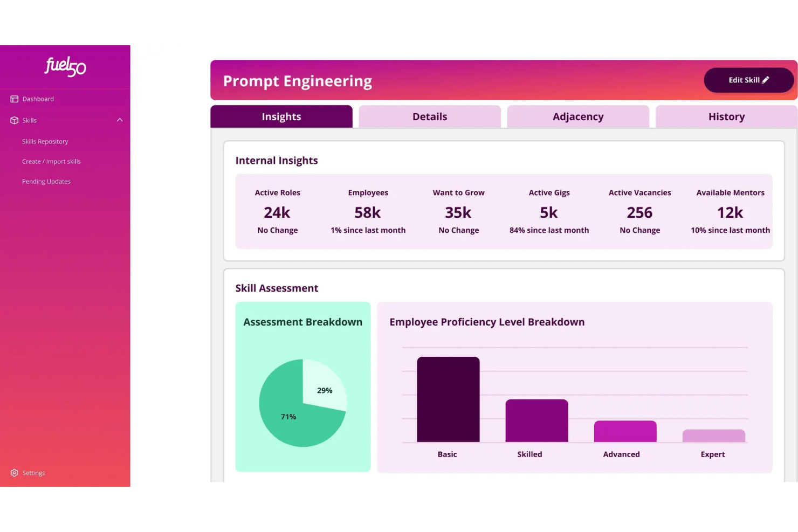Switch to the Insights tab
Viewport: 798px width, 532px height.
(x=281, y=116)
